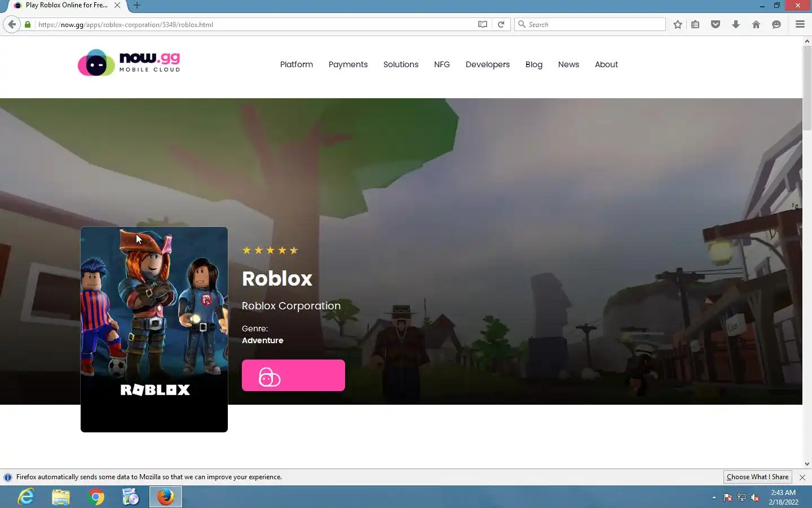
Task: Click the five-star rating row
Action: tap(270, 250)
